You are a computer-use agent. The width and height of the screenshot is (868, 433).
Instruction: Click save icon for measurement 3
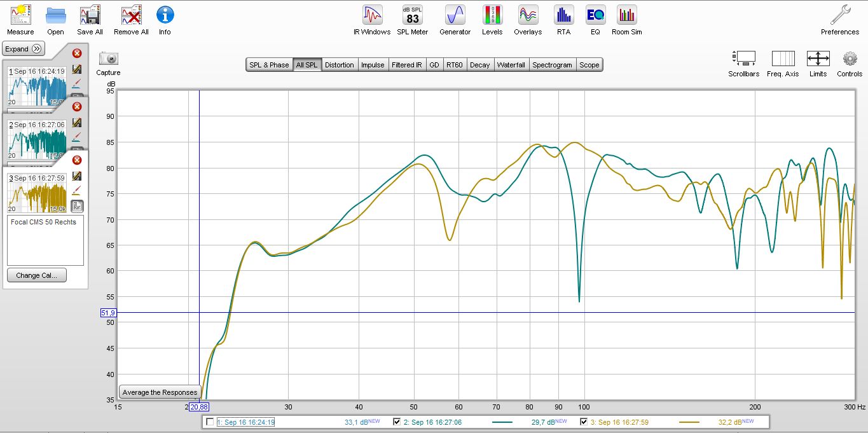click(77, 176)
